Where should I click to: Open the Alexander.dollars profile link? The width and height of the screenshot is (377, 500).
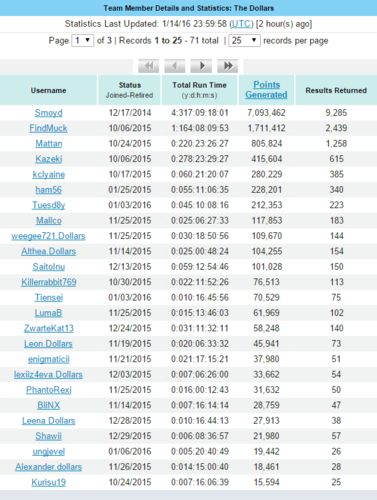(48, 467)
